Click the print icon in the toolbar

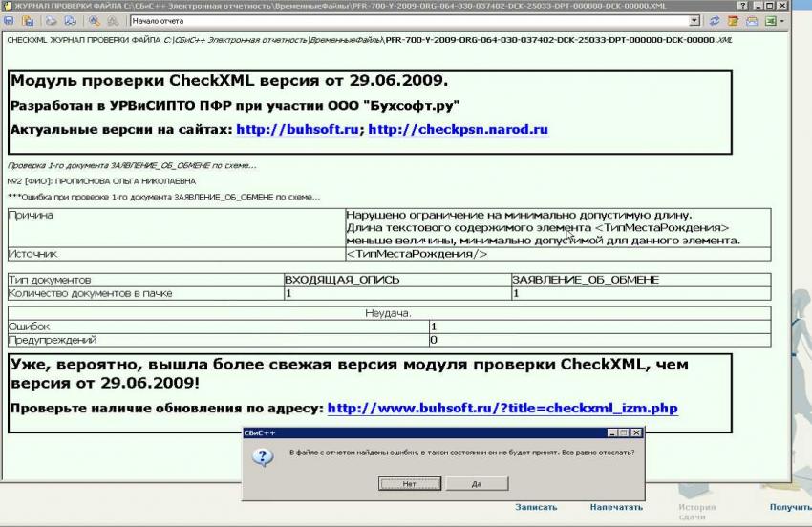point(50,20)
